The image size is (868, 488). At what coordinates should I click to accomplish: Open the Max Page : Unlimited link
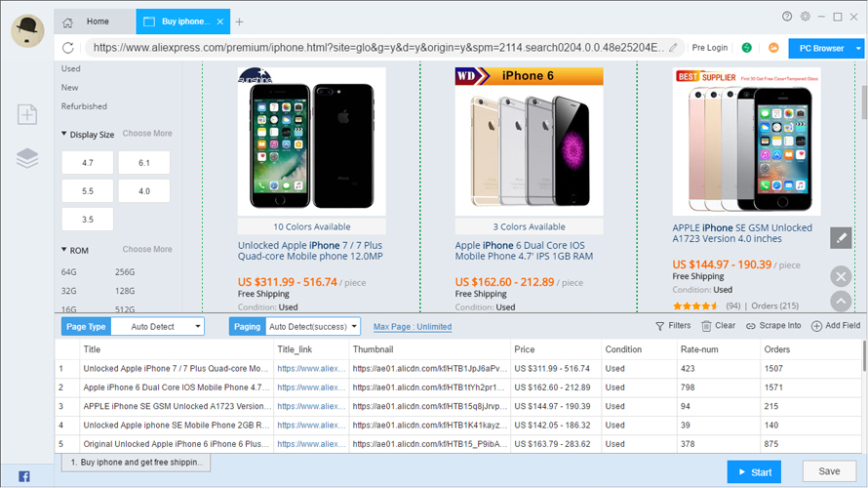point(413,327)
